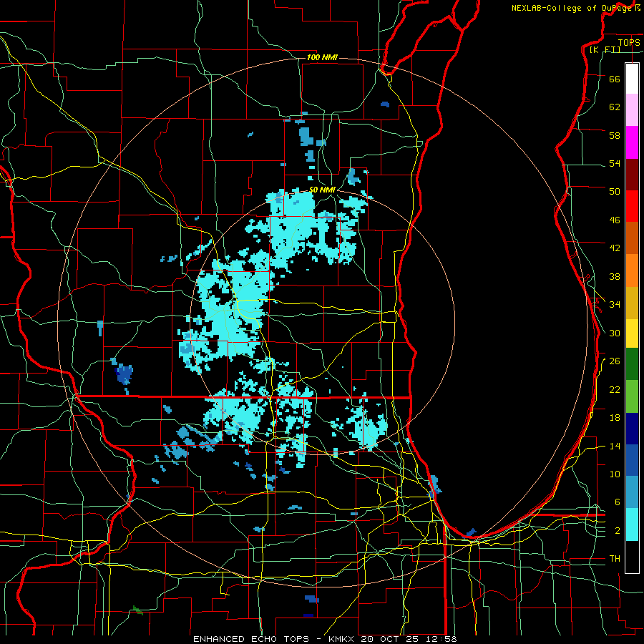Viewport: 644px width, 644px height.
Task: Click the "100 NMI" range ring label
Action: coord(322,57)
